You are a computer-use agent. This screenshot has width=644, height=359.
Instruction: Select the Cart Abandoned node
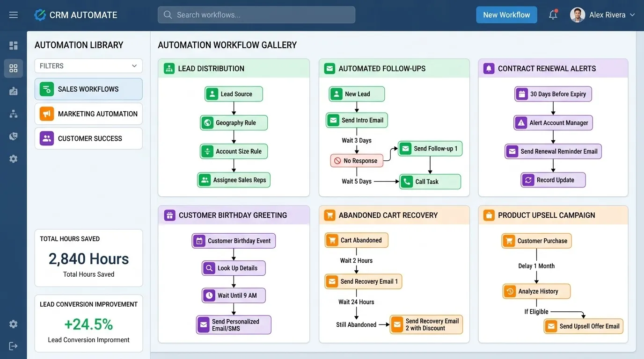click(357, 240)
